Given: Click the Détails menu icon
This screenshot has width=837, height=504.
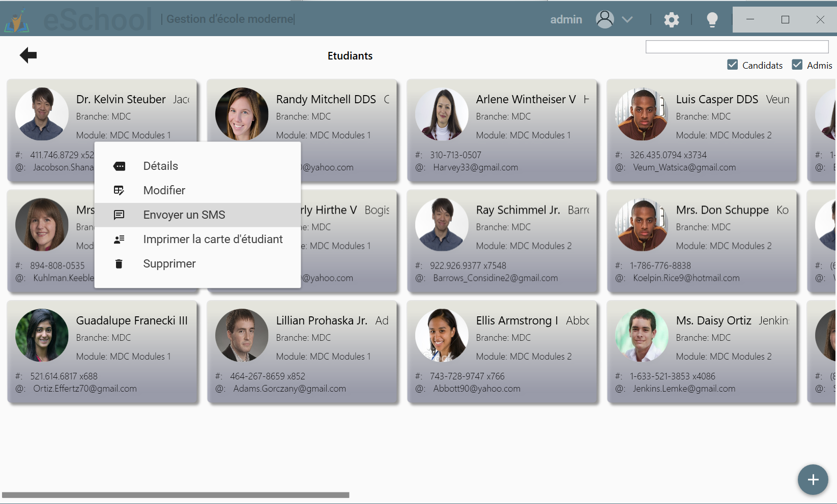Looking at the screenshot, I should [x=119, y=166].
